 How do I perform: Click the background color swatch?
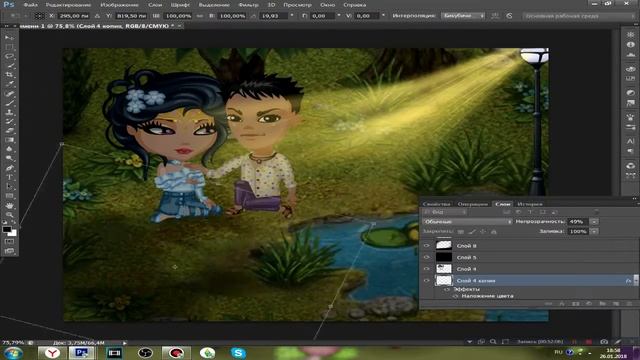click(13, 233)
